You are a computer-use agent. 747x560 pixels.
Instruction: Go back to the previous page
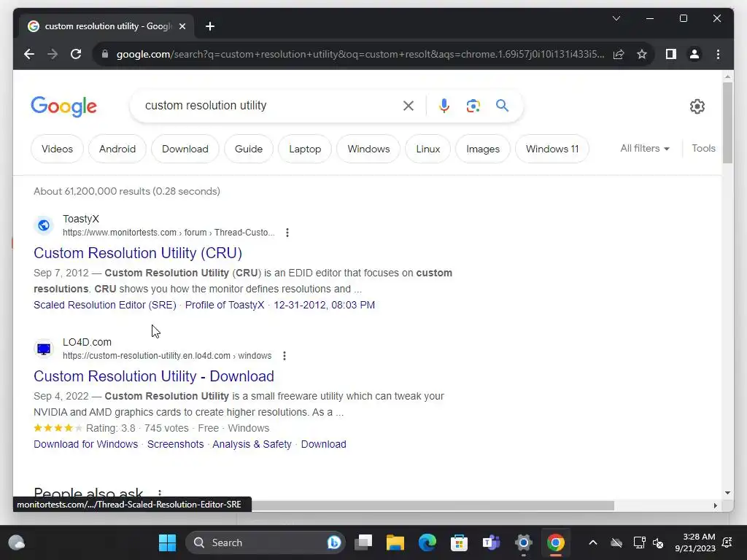29,54
